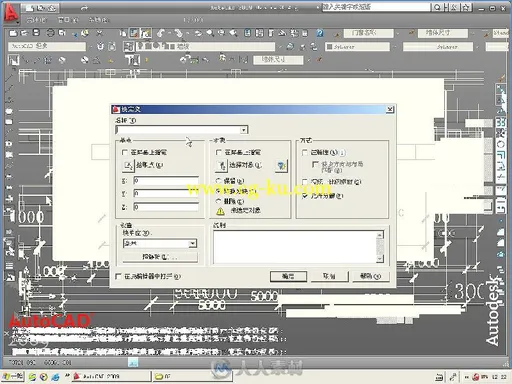Viewport: 512px width, 384px height.
Task: Click the base point Z input field
Action: (x=166, y=207)
